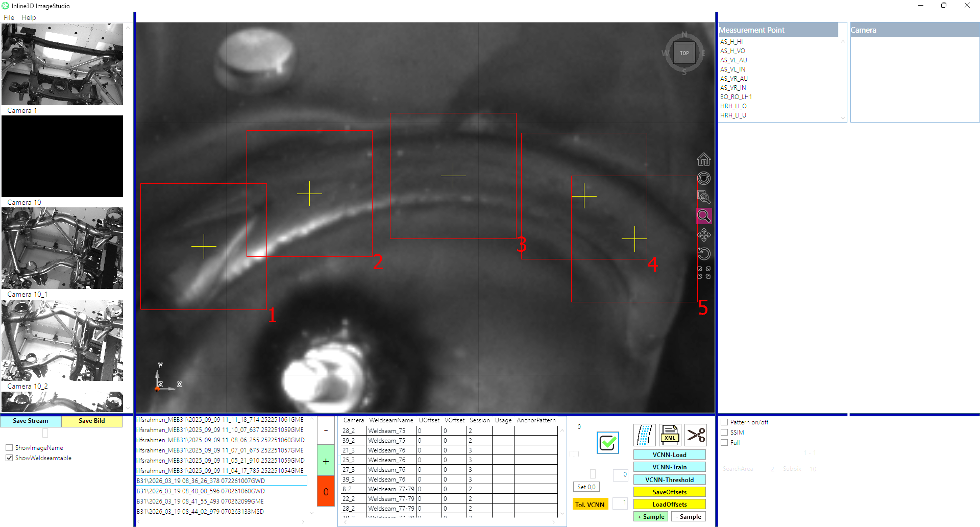This screenshot has height=527, width=980.
Task: Click the fit-to-extents arrows icon
Action: coord(703,273)
